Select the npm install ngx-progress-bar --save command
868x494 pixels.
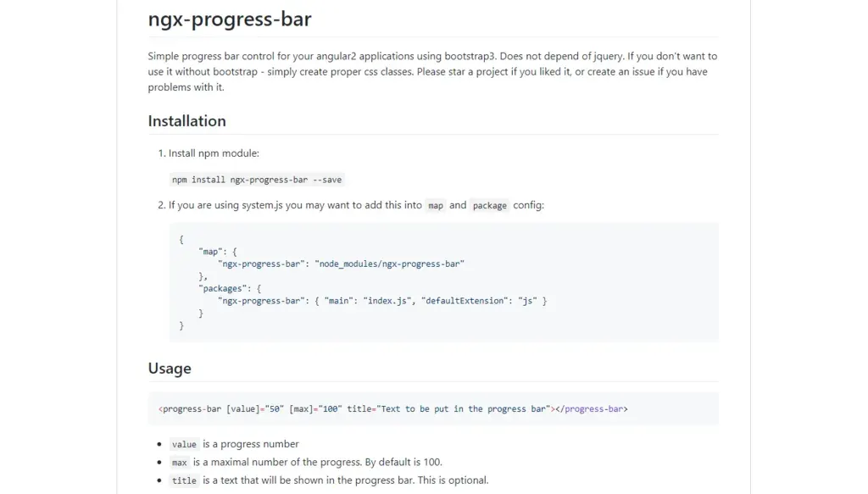coord(257,180)
